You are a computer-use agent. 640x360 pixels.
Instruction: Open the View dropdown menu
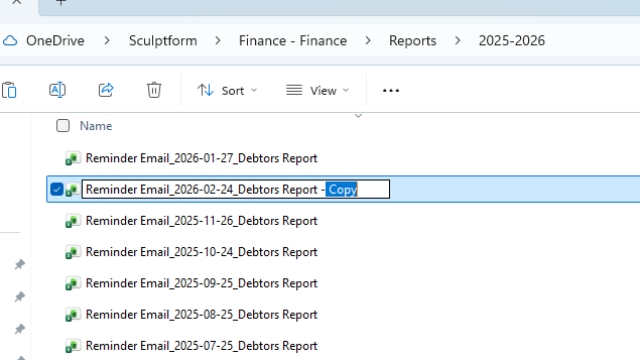click(318, 90)
